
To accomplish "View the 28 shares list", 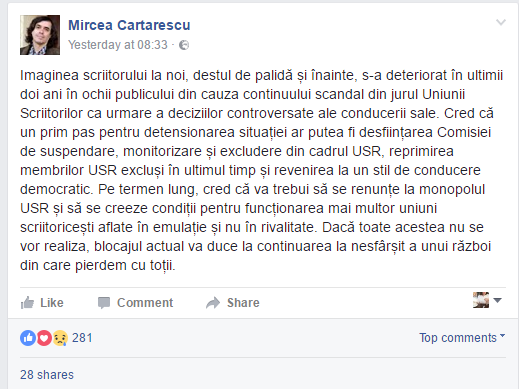I will 47,375.
